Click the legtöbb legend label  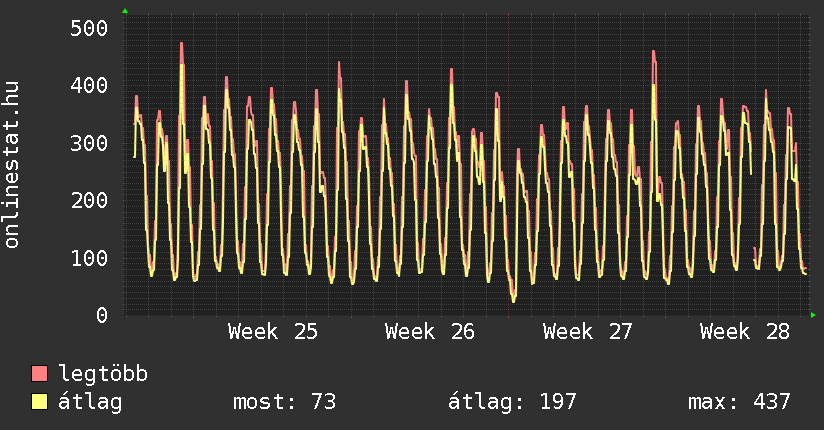click(x=103, y=374)
